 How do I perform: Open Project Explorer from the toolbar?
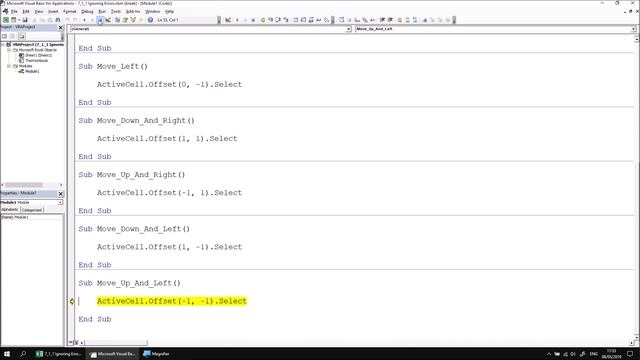(x=117, y=20)
